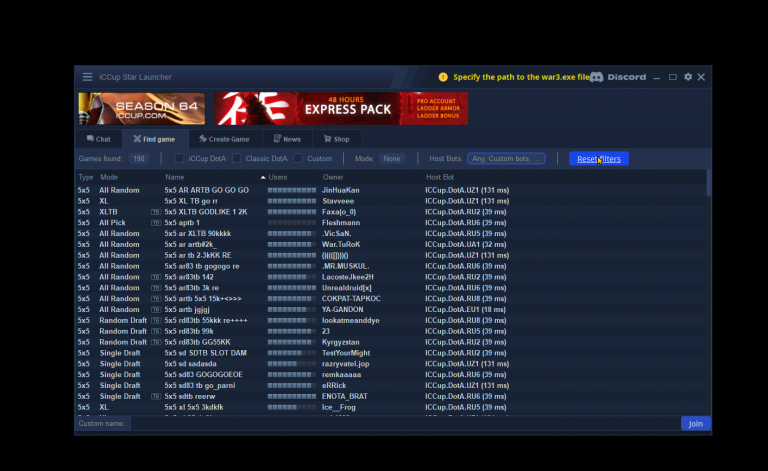Sort list by Users column
Viewport: 768px width, 471px height.
pos(278,177)
